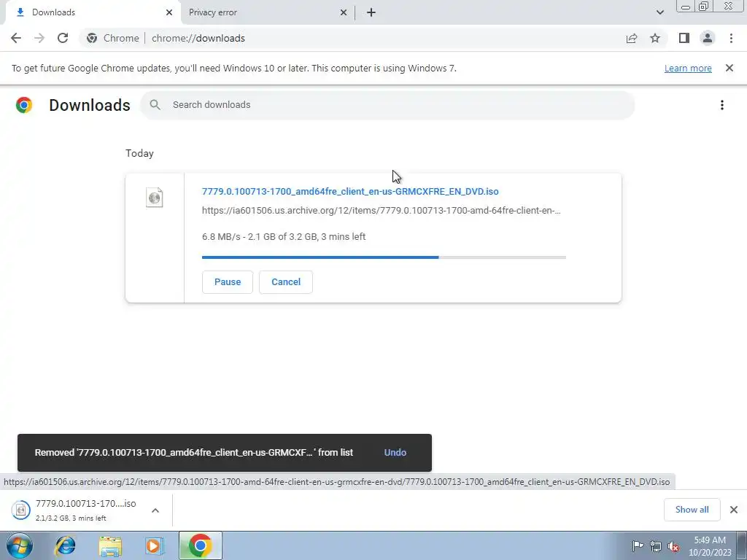Open Action Center flag in system tray

638,545
